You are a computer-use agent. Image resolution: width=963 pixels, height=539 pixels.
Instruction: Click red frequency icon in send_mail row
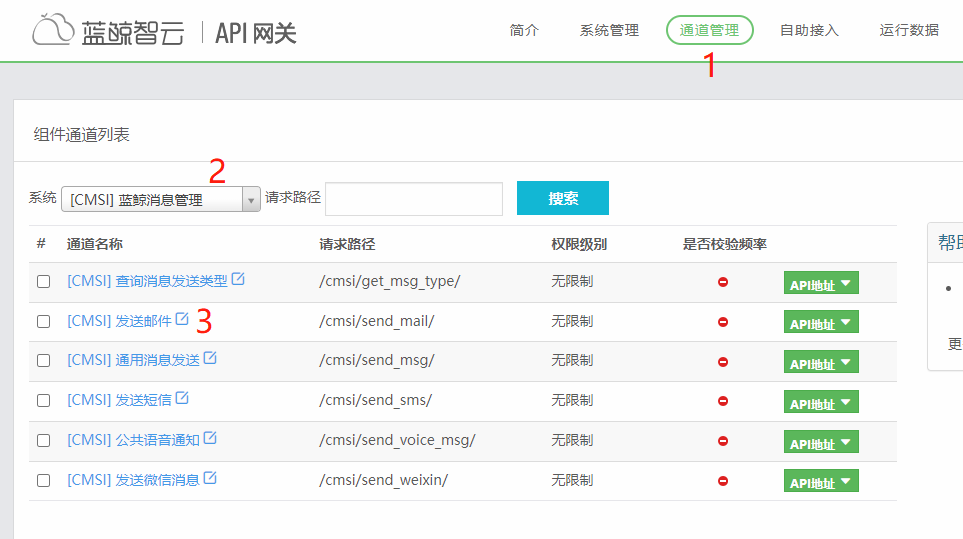(x=723, y=322)
